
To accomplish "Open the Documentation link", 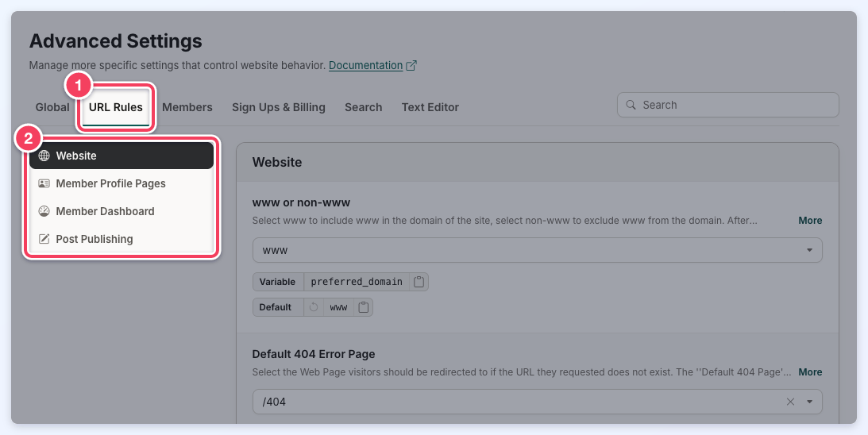I will pos(365,65).
